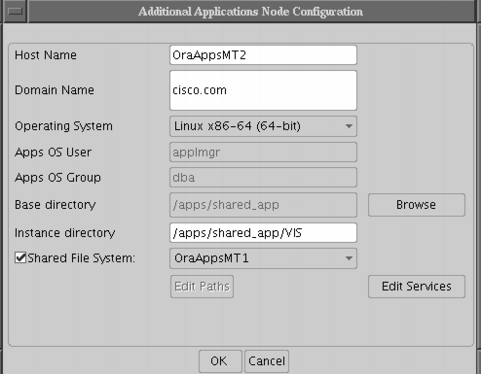This screenshot has width=482, height=376.
Task: Uncheck the Shared File System checkbox
Action: (20, 258)
